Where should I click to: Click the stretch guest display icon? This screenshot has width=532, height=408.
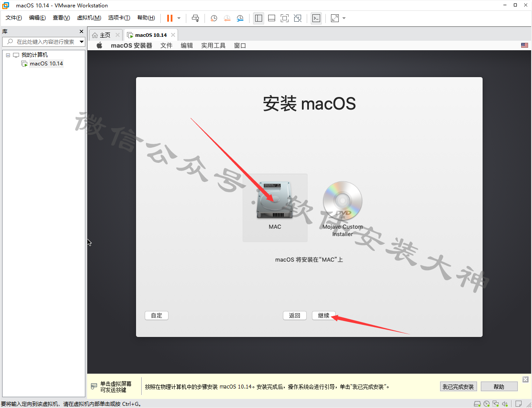(x=335, y=18)
